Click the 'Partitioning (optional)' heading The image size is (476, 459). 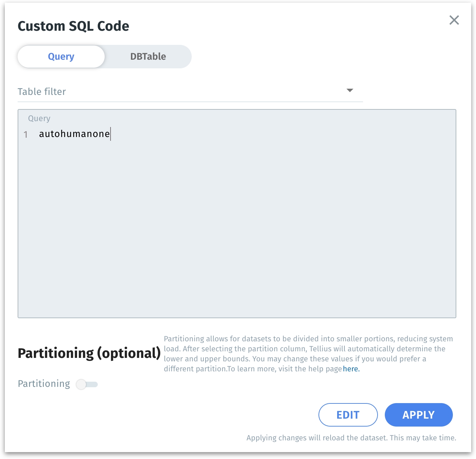pyautogui.click(x=89, y=353)
